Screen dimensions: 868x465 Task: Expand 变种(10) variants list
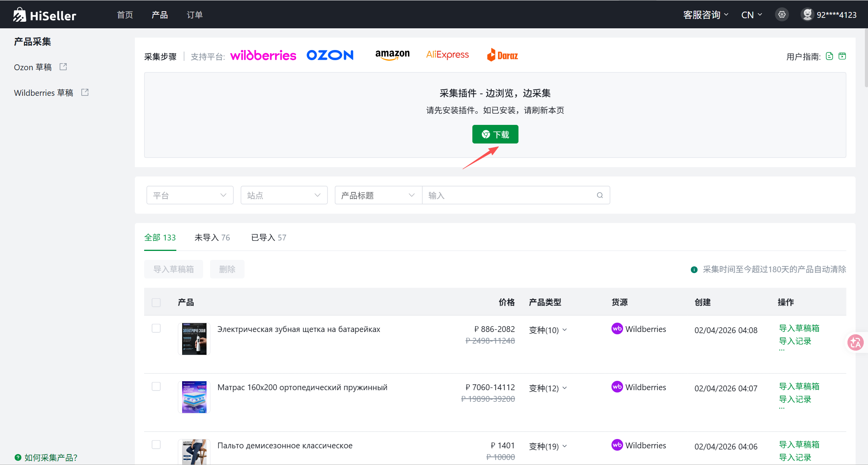tap(548, 330)
